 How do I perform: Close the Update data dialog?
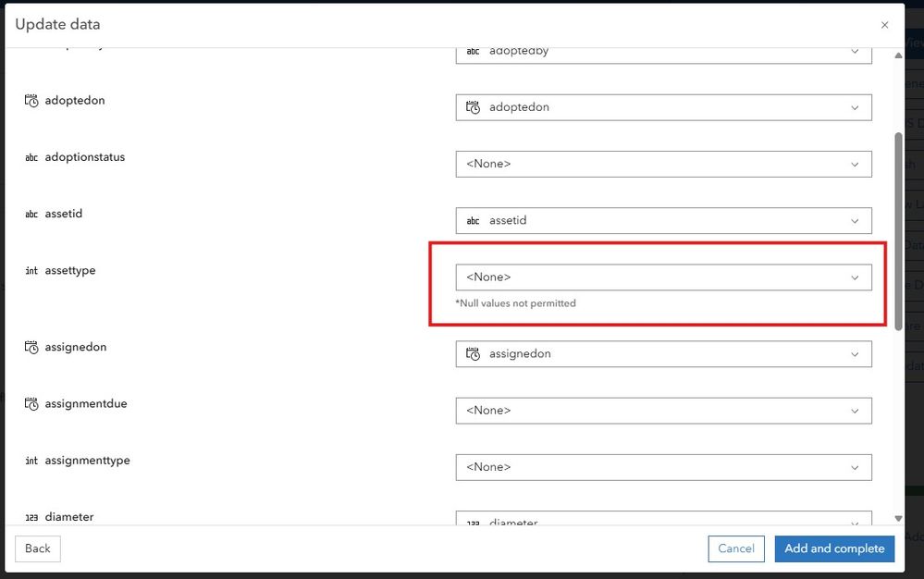point(884,25)
